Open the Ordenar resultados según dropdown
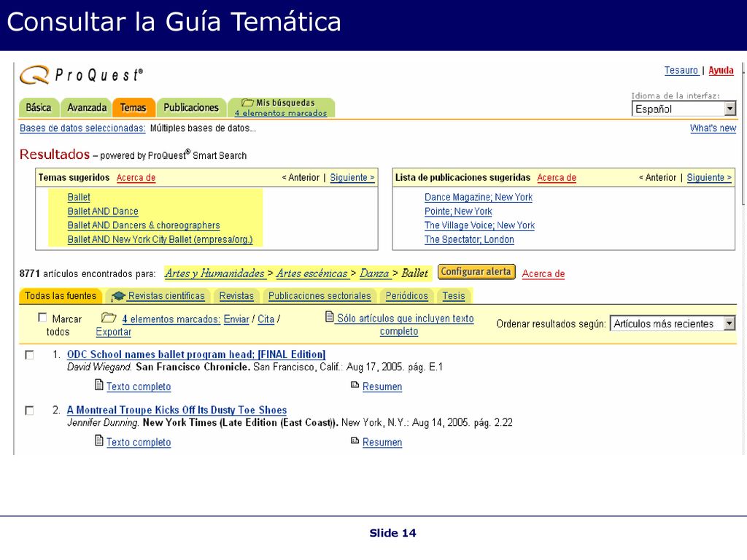Viewport: 747px width, 560px height. pos(673,324)
